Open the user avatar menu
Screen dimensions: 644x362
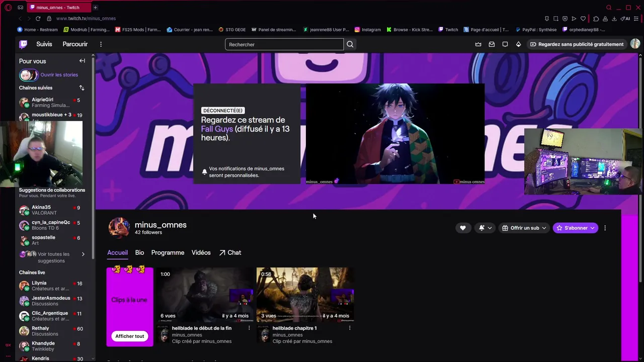tap(635, 44)
